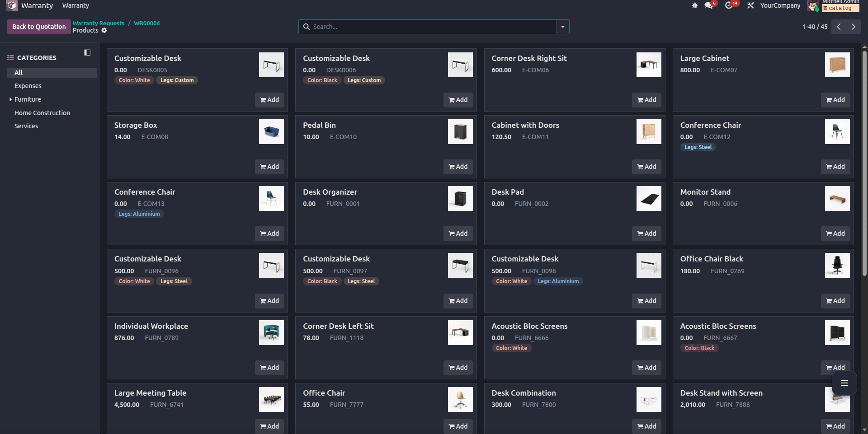
Task: Toggle the categories sidebar panel
Action: click(87, 52)
